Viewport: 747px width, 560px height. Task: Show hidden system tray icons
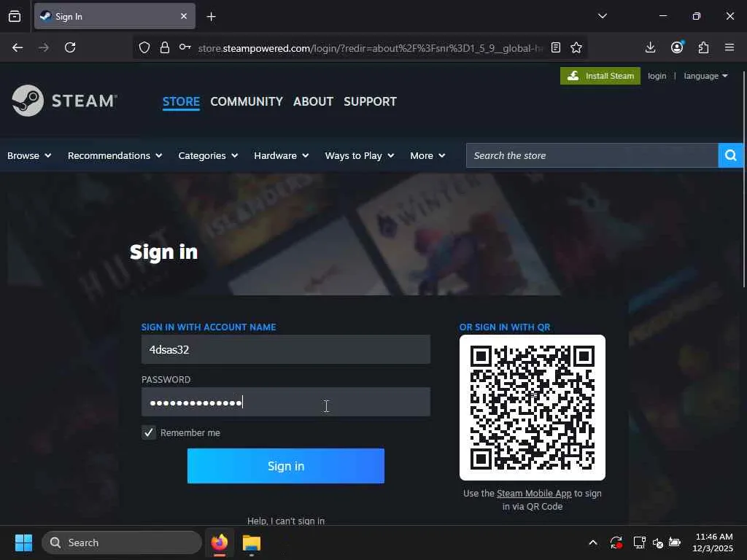(592, 542)
